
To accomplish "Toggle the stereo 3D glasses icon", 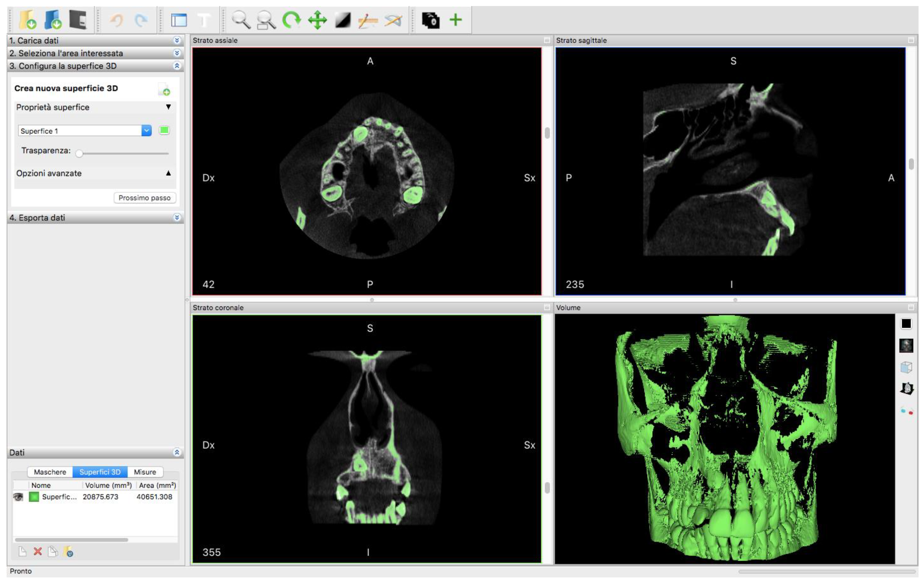I will click(x=906, y=411).
